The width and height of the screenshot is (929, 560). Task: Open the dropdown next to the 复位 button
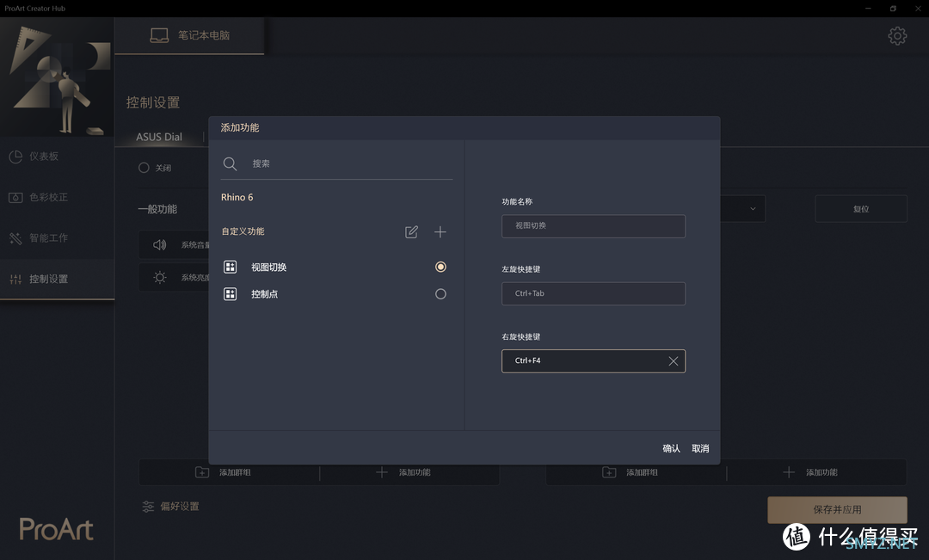coord(753,208)
